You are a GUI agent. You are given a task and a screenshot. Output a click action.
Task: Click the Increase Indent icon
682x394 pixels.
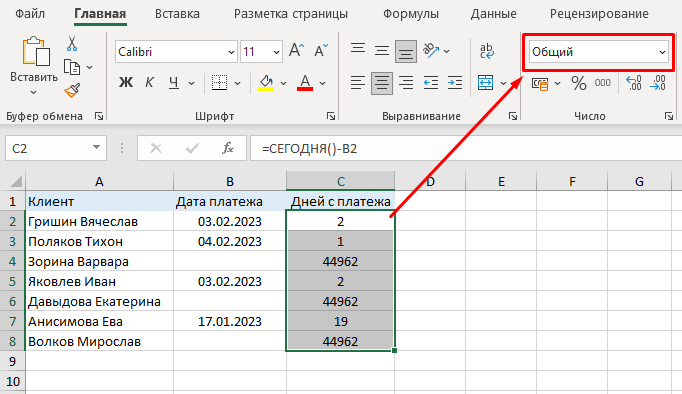click(455, 83)
